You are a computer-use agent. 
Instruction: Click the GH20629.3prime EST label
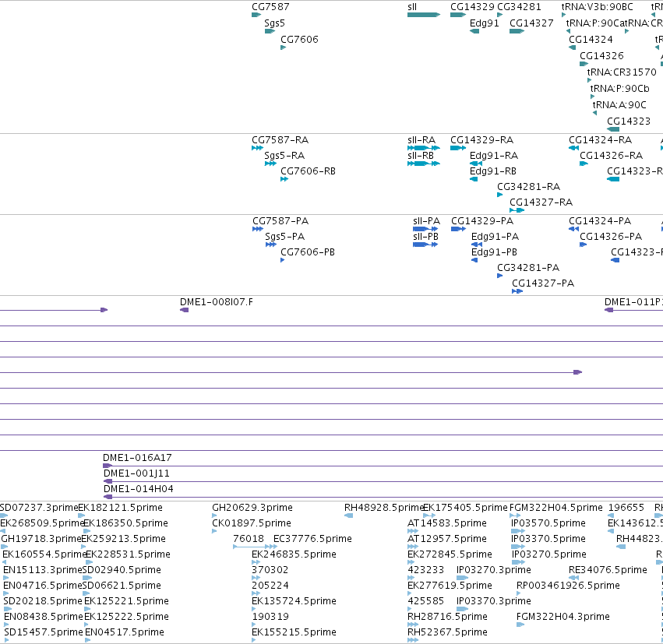click(x=252, y=508)
